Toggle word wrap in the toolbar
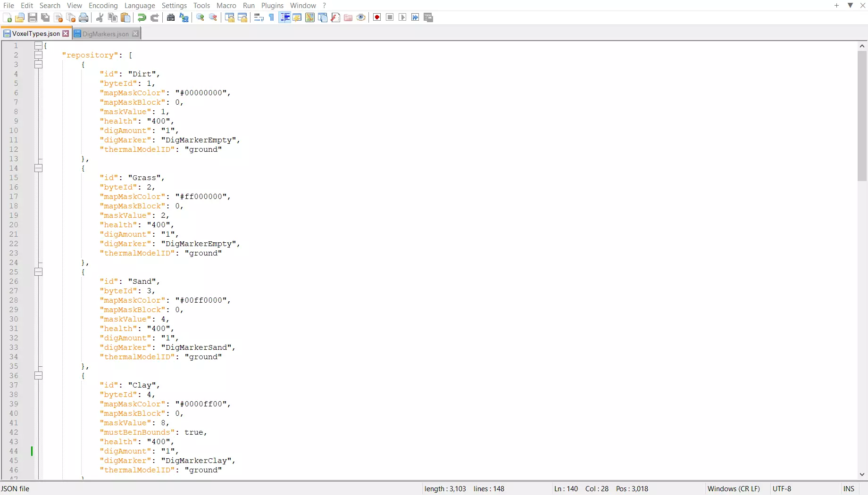868x495 pixels. 259,17
